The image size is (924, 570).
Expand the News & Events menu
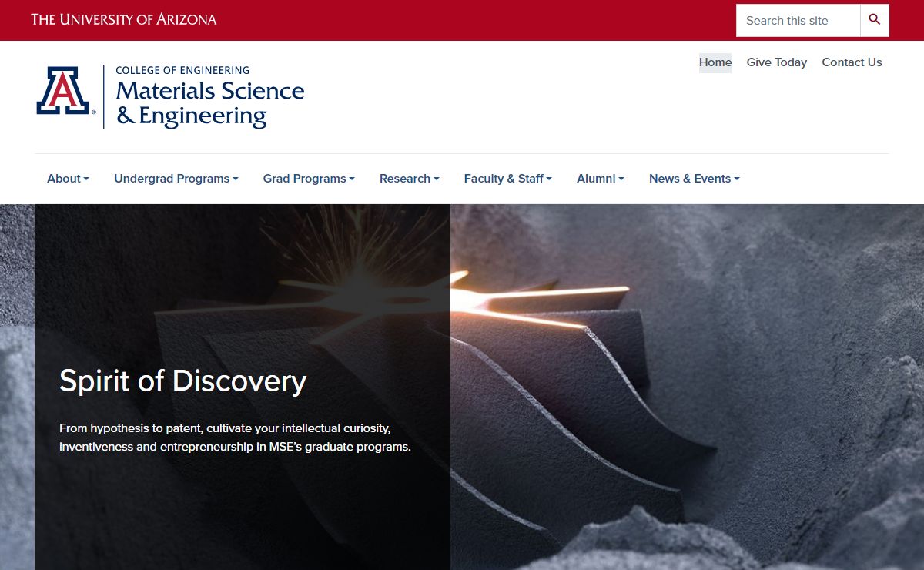point(695,179)
